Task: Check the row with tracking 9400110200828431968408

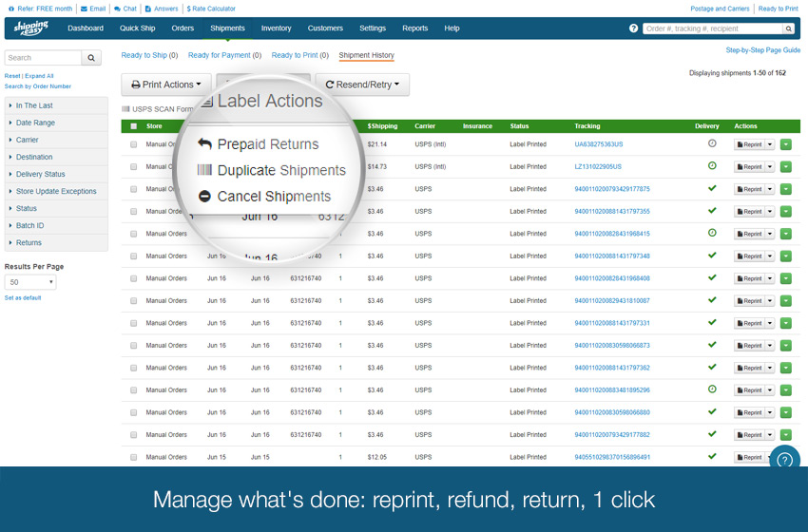Action: (133, 278)
